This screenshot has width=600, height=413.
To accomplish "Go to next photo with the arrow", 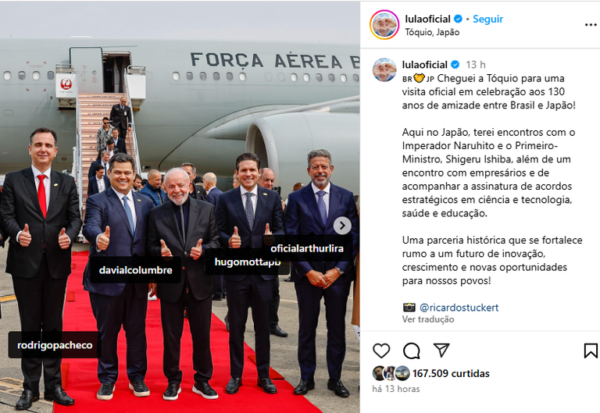I will click(x=342, y=225).
